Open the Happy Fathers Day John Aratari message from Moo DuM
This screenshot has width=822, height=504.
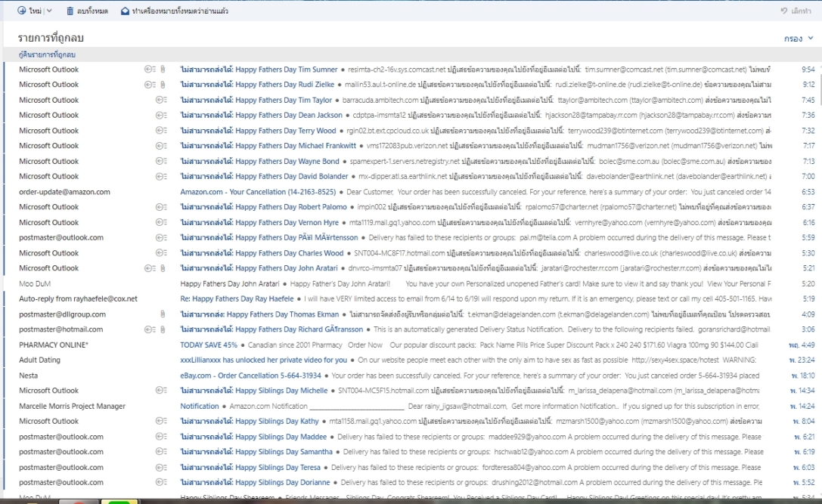click(x=230, y=283)
